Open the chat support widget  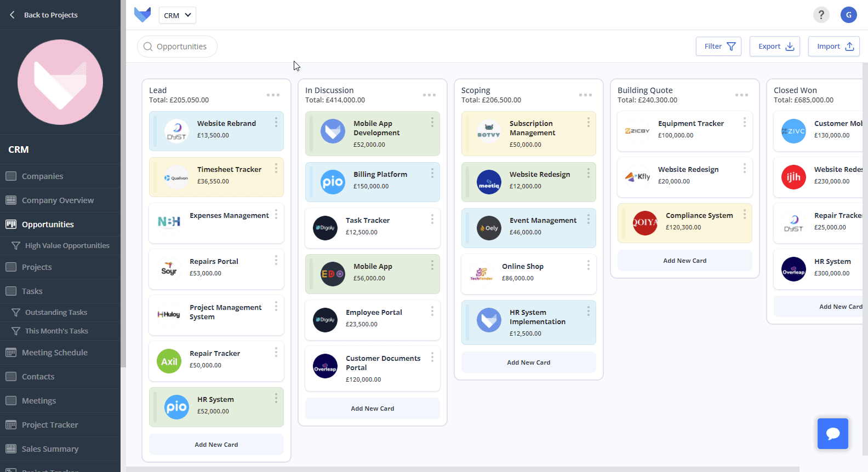coord(832,434)
